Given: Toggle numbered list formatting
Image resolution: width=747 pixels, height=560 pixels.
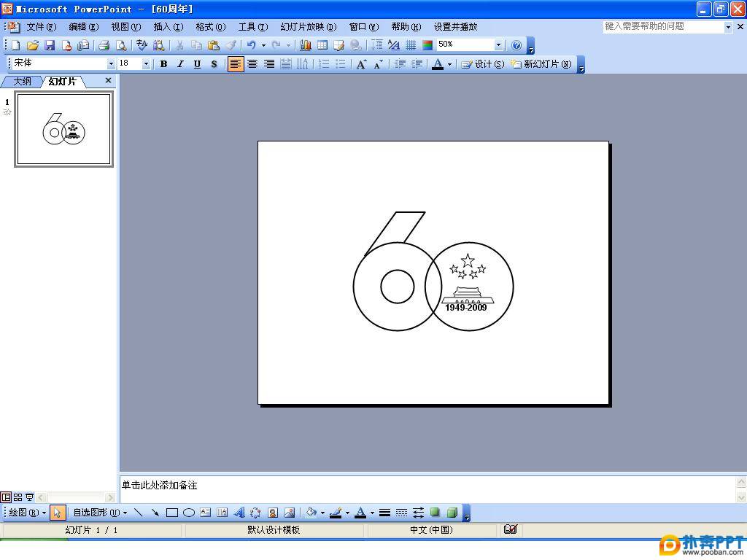Looking at the screenshot, I should point(324,64).
